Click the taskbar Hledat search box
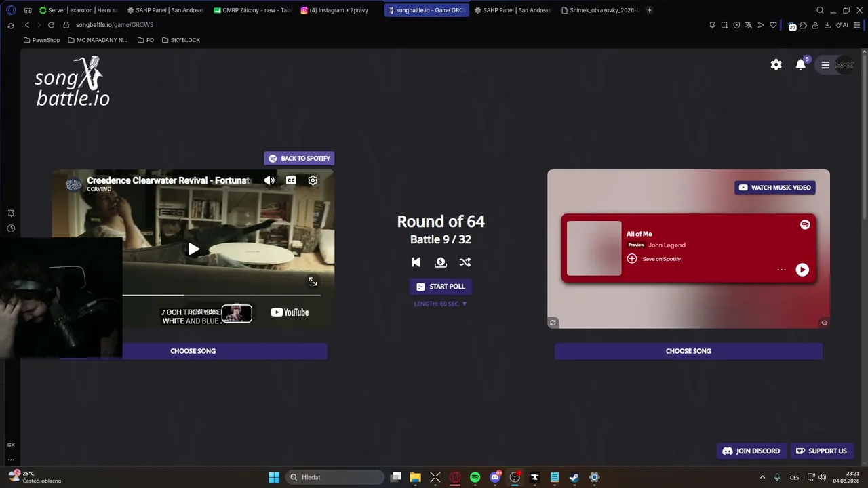Image resolution: width=868 pixels, height=488 pixels. point(335,477)
